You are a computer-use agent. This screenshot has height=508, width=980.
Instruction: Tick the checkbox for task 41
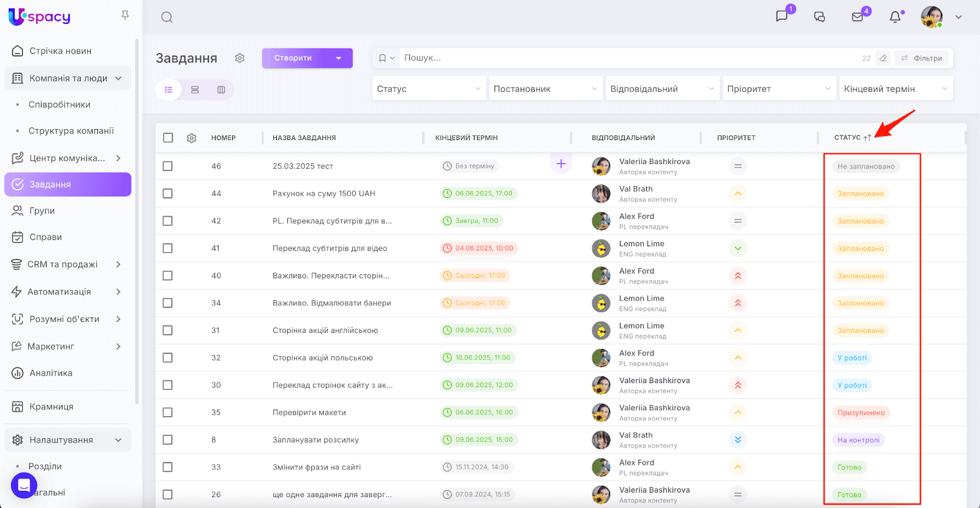coord(168,248)
